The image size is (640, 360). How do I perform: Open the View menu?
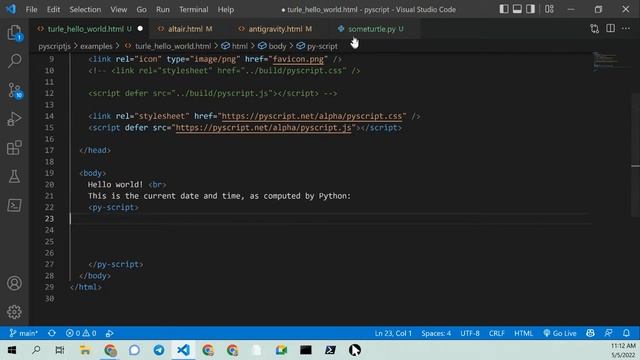118,9
